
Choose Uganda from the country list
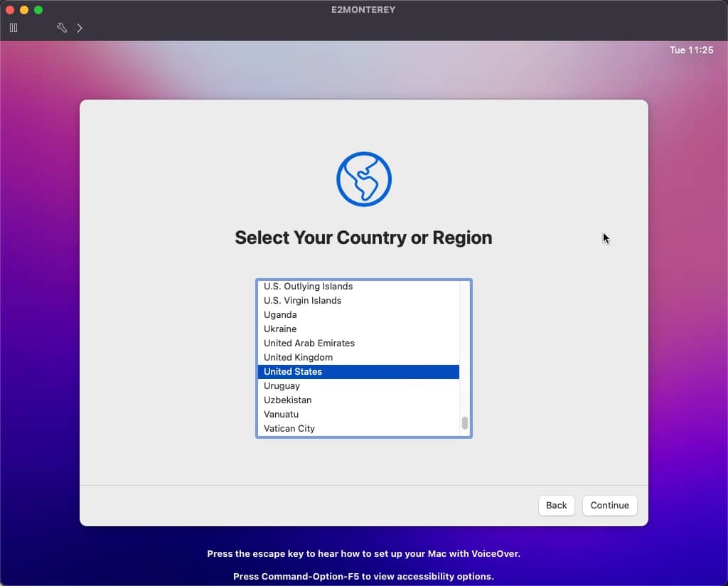pos(358,315)
